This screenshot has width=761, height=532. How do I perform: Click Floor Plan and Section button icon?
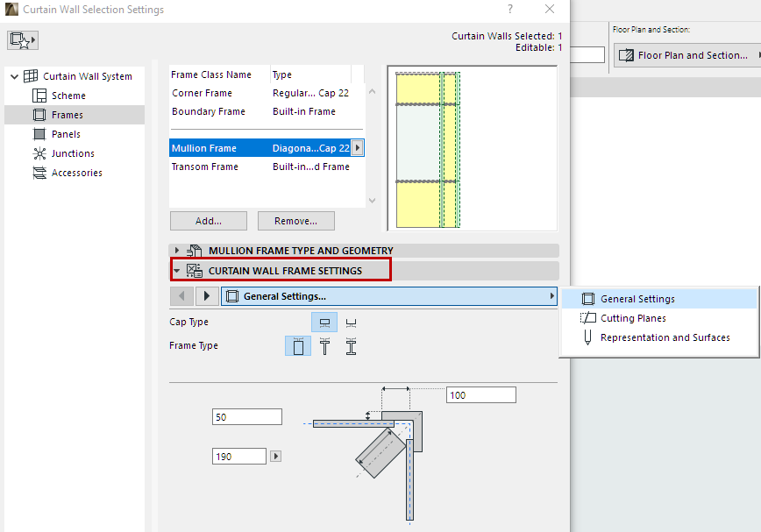[626, 55]
